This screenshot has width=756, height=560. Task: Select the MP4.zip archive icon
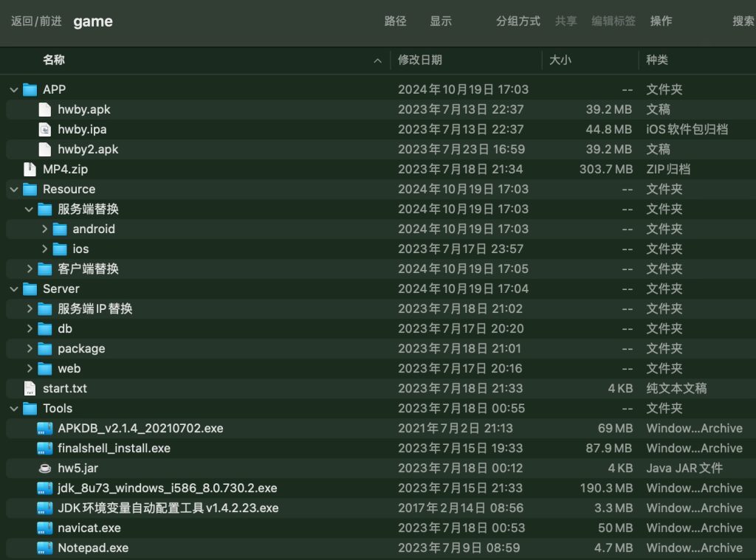pos(30,169)
